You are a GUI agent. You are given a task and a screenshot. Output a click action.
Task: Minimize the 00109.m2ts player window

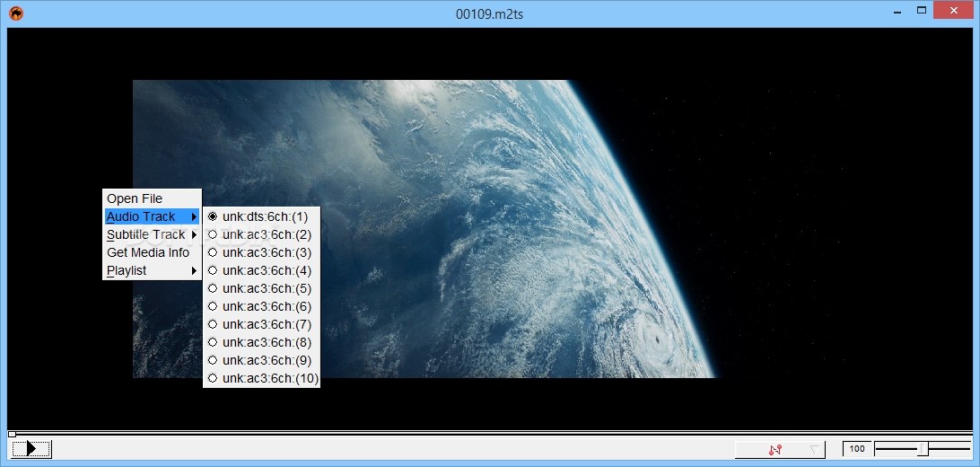point(897,11)
